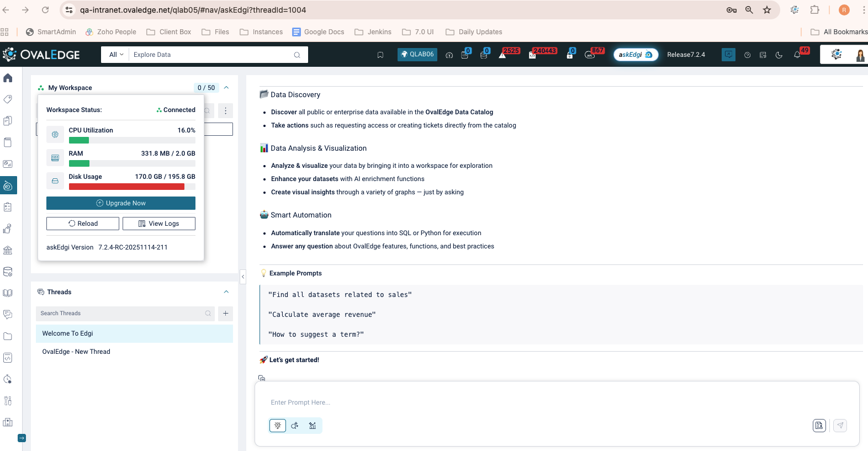Click the browser bookmark star icon
This screenshot has width=868, height=451.
(767, 10)
